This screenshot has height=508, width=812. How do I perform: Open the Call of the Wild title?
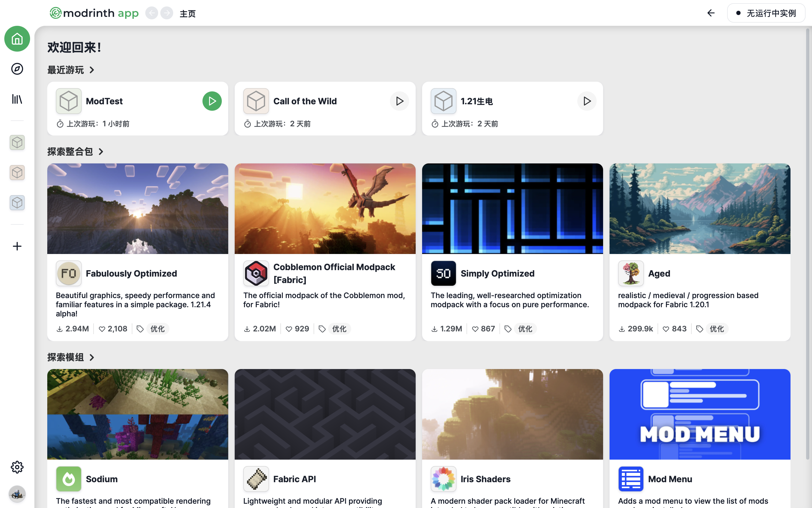click(x=305, y=101)
